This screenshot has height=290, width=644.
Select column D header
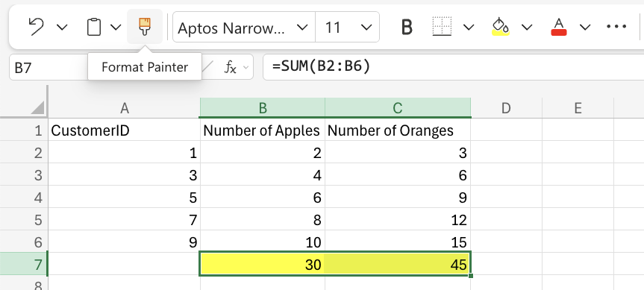point(506,108)
